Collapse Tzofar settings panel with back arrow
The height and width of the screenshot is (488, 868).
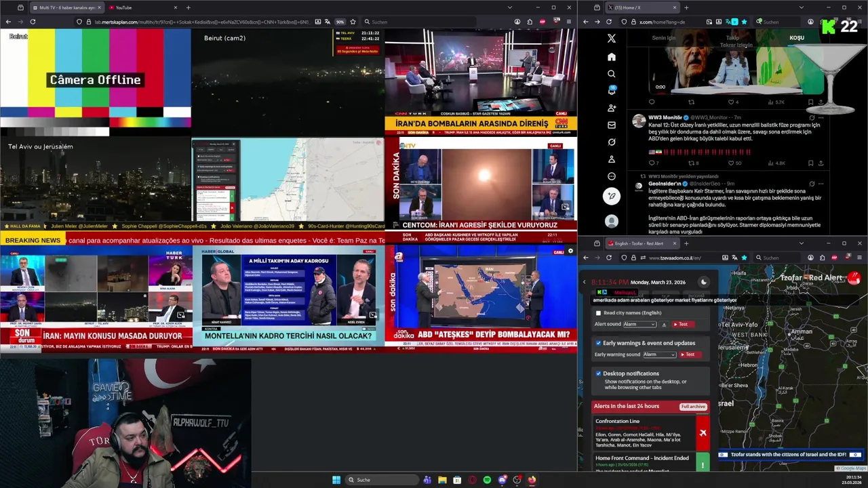585,282
